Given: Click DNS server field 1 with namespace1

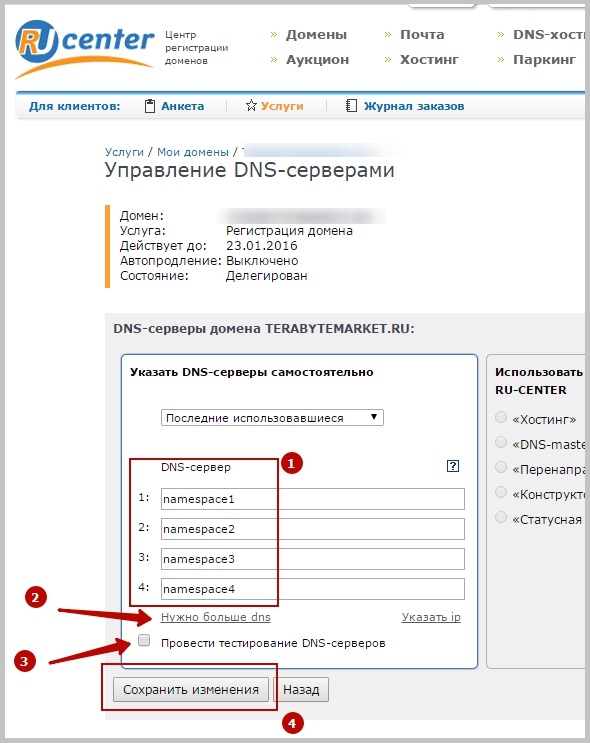Looking at the screenshot, I should coord(313,499).
